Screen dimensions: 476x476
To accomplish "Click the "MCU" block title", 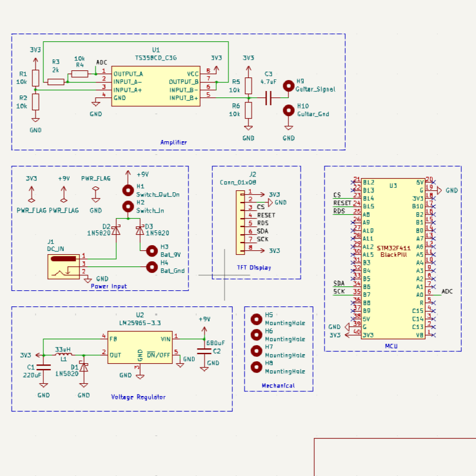I will tap(391, 346).
